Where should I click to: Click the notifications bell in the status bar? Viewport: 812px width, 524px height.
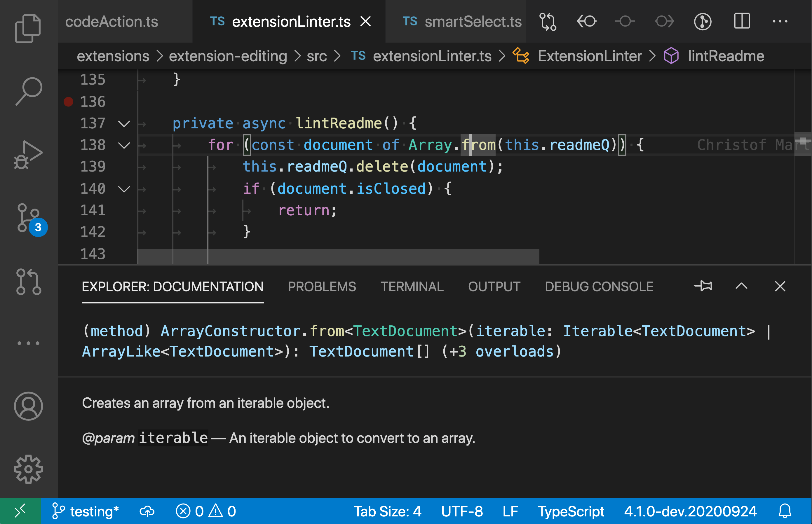pyautogui.click(x=785, y=511)
